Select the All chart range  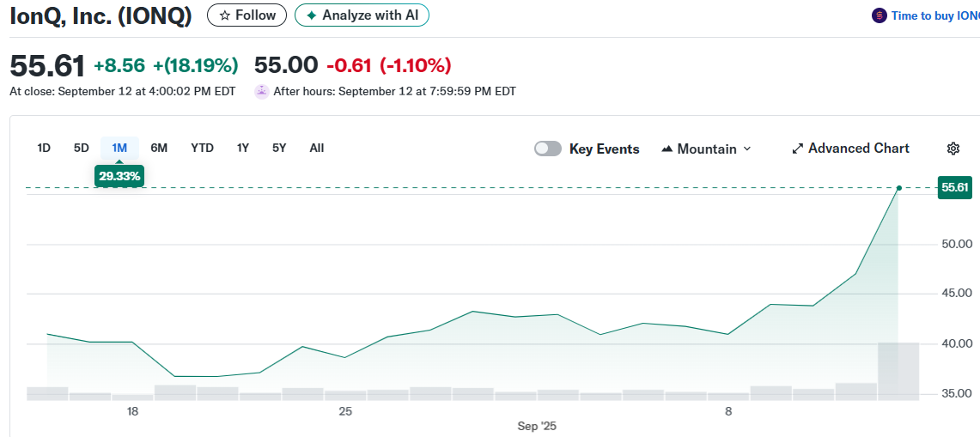(317, 149)
